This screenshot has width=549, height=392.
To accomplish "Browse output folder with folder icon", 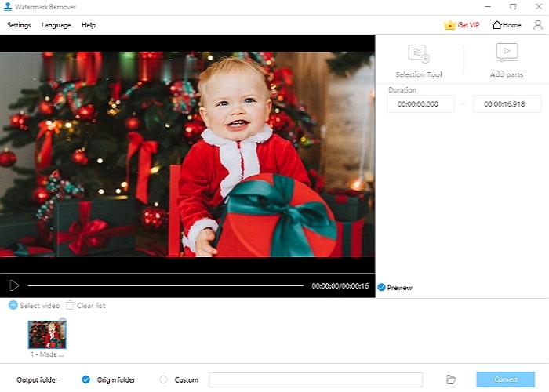I will tap(451, 379).
